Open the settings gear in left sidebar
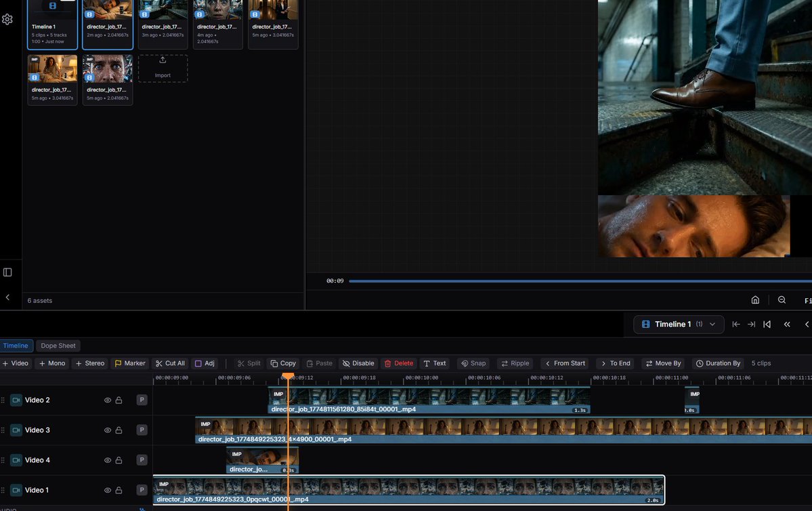Viewport: 812px width, 511px height. click(7, 20)
